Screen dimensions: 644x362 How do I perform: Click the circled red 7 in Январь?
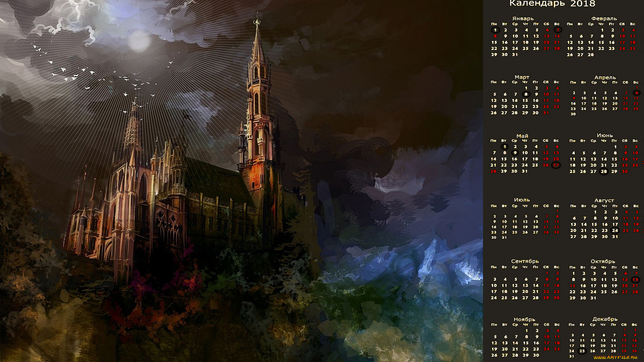[x=557, y=30]
